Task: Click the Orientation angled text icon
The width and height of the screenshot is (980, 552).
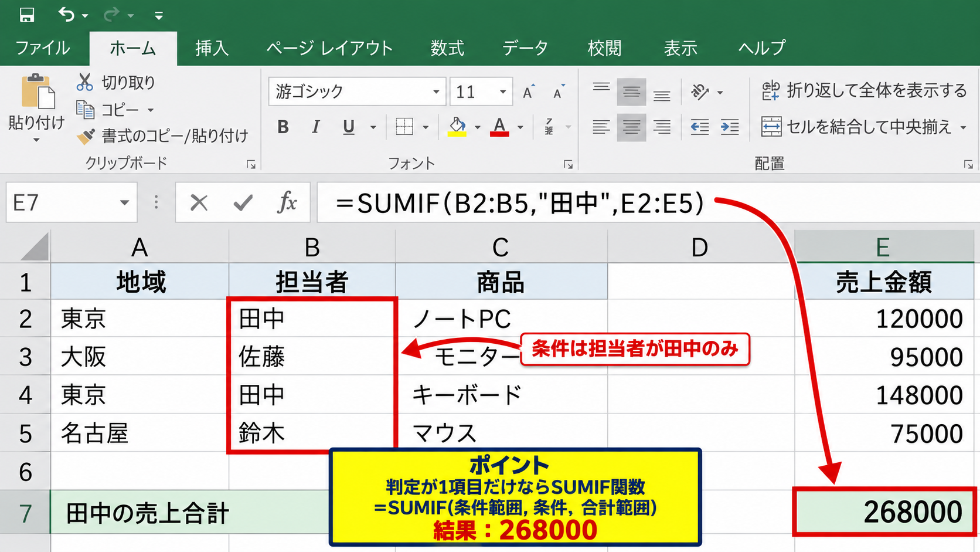Action: pyautogui.click(x=700, y=92)
